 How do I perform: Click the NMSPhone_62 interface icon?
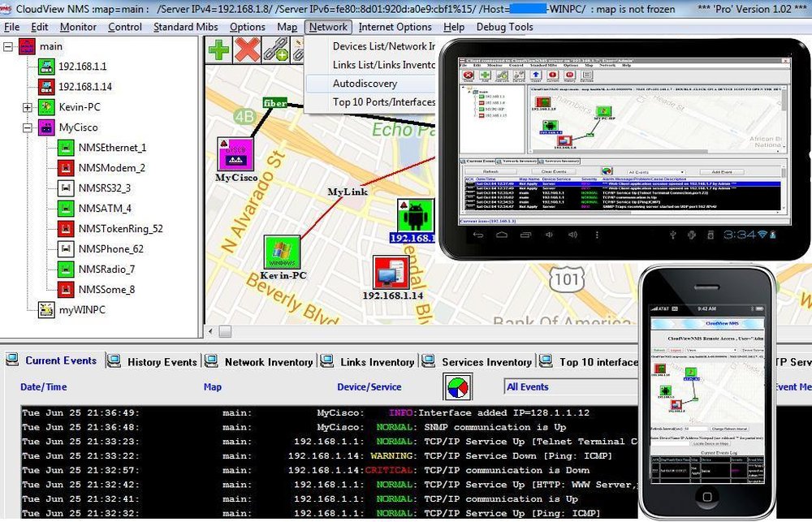pos(65,248)
